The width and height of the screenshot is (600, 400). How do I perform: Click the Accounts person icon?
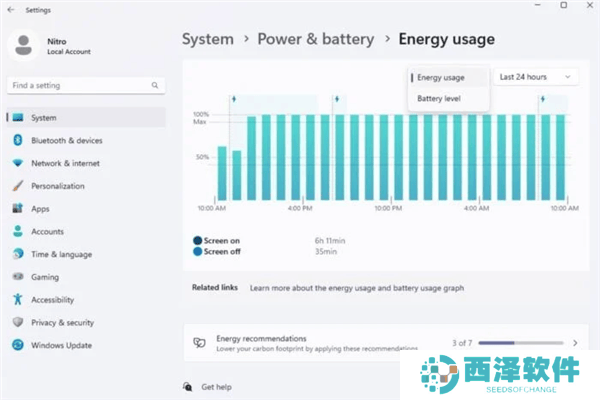click(x=17, y=231)
